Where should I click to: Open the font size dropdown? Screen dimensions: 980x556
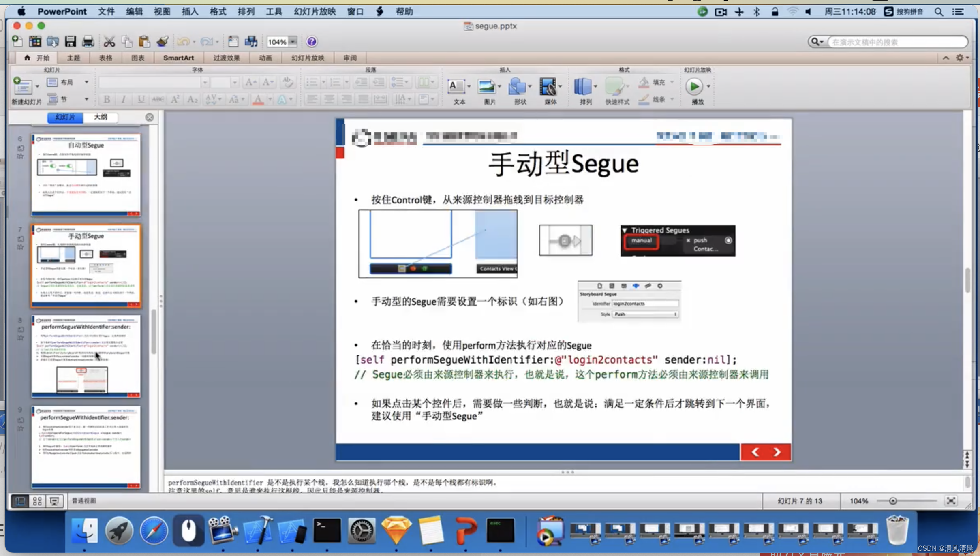pos(235,82)
